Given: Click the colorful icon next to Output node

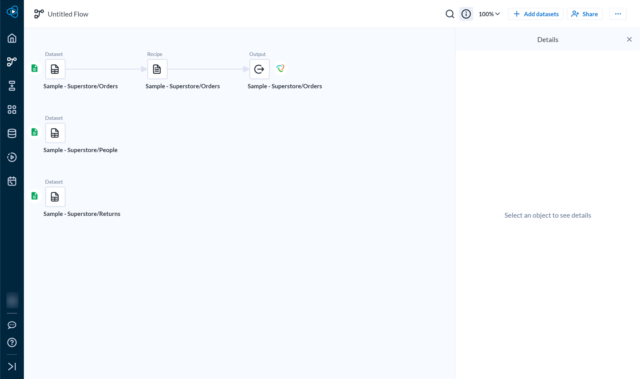Looking at the screenshot, I should click(x=280, y=68).
